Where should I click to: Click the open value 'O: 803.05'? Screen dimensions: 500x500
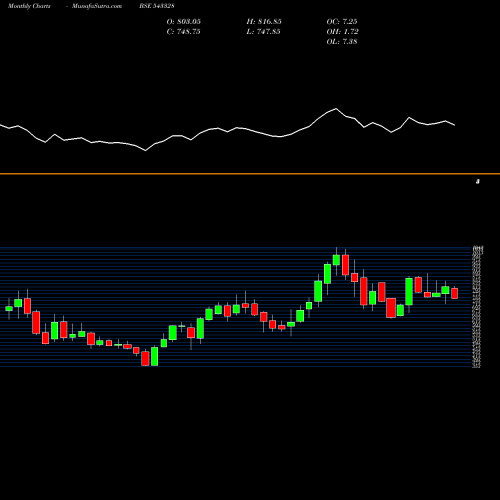184,22
